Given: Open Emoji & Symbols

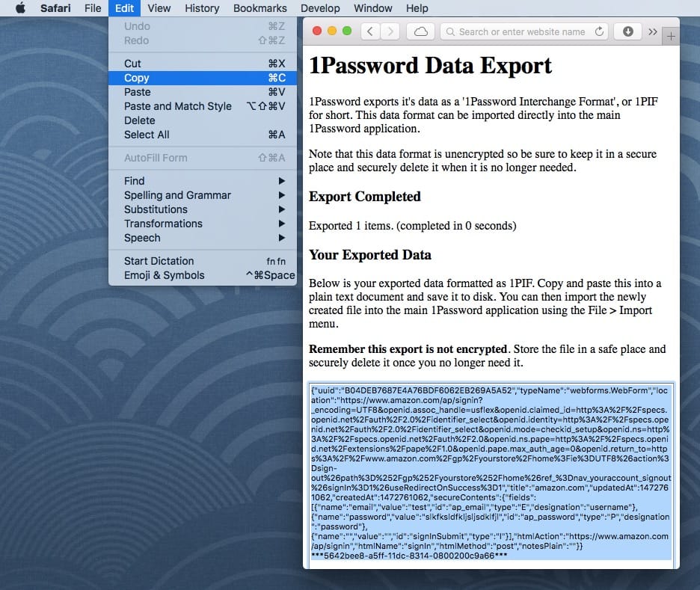Looking at the screenshot, I should point(203,275).
